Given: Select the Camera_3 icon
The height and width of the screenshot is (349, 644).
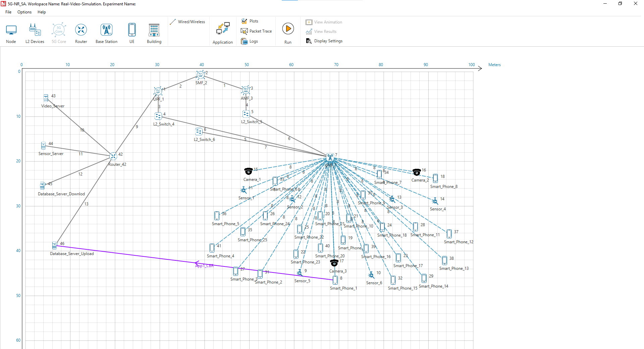Looking at the screenshot, I should tap(334, 263).
